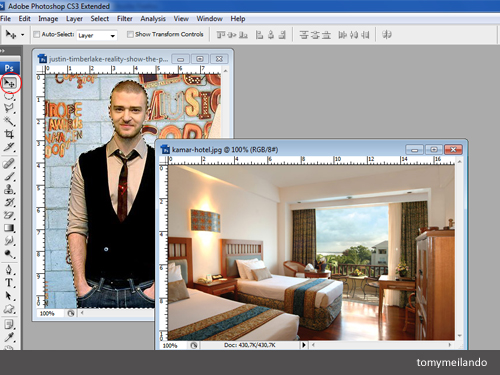The height and width of the screenshot is (375, 500).
Task: Click the Ps logo atop the toolbox
Action: coord(9,68)
